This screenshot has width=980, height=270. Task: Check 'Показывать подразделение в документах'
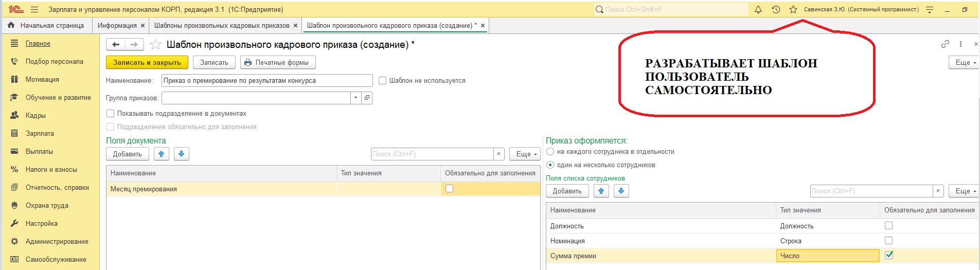click(110, 113)
